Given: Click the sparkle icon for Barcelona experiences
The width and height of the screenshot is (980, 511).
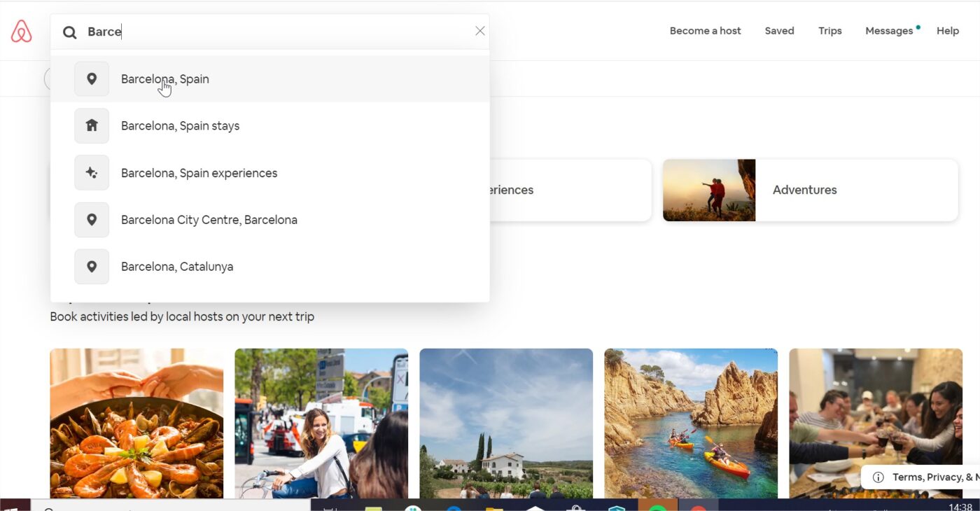Looking at the screenshot, I should (92, 173).
